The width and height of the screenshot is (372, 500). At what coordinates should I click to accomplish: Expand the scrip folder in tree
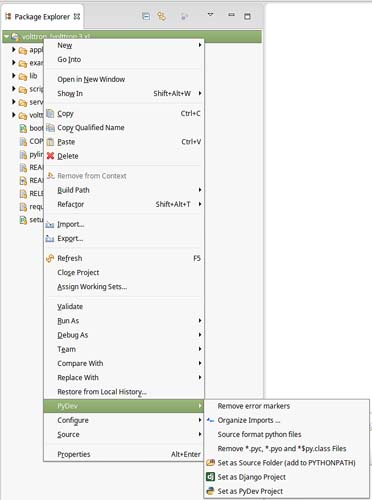tap(14, 89)
